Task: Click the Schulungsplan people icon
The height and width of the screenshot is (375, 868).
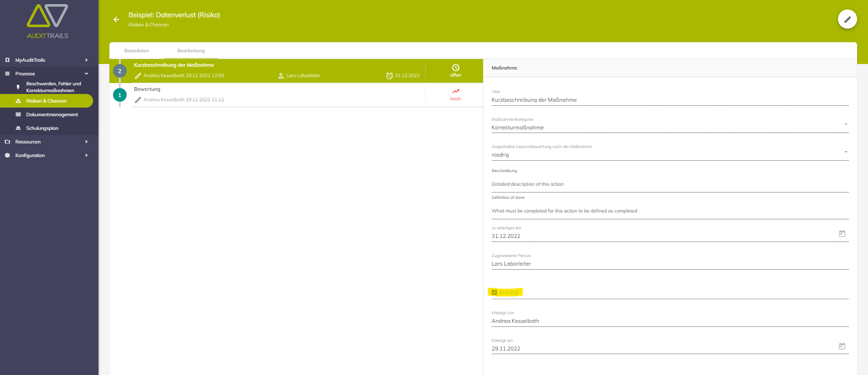Action: pyautogui.click(x=18, y=128)
